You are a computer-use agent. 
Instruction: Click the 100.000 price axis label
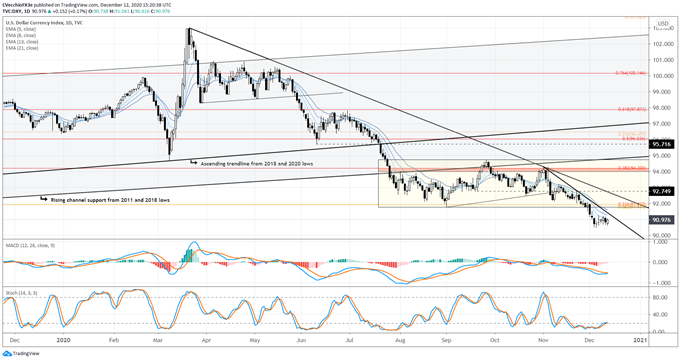coord(663,76)
